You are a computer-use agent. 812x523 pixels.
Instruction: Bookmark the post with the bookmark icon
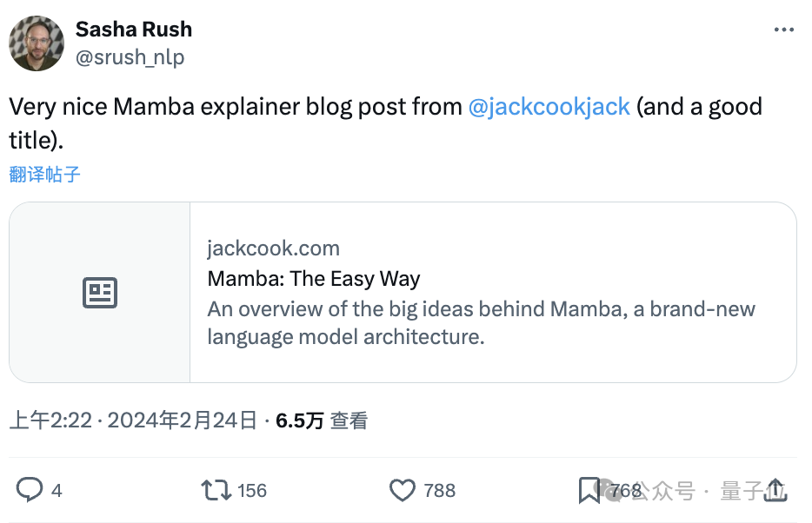pos(589,490)
